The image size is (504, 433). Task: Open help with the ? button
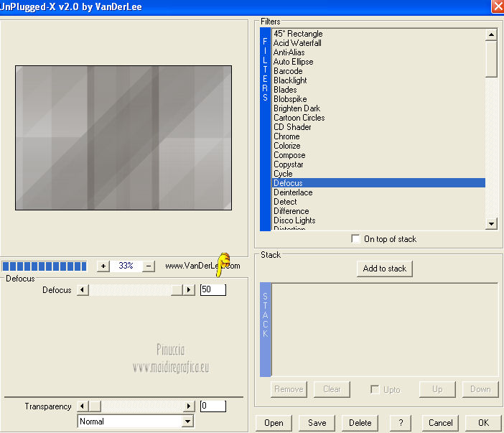click(401, 423)
